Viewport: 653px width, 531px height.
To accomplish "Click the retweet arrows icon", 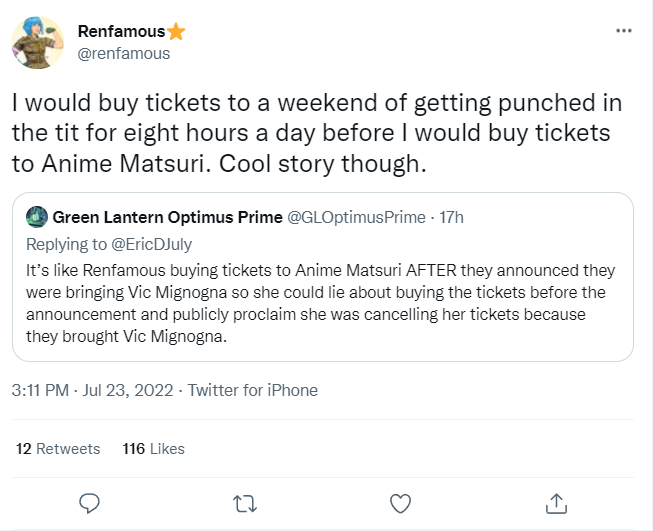I will [x=245, y=504].
